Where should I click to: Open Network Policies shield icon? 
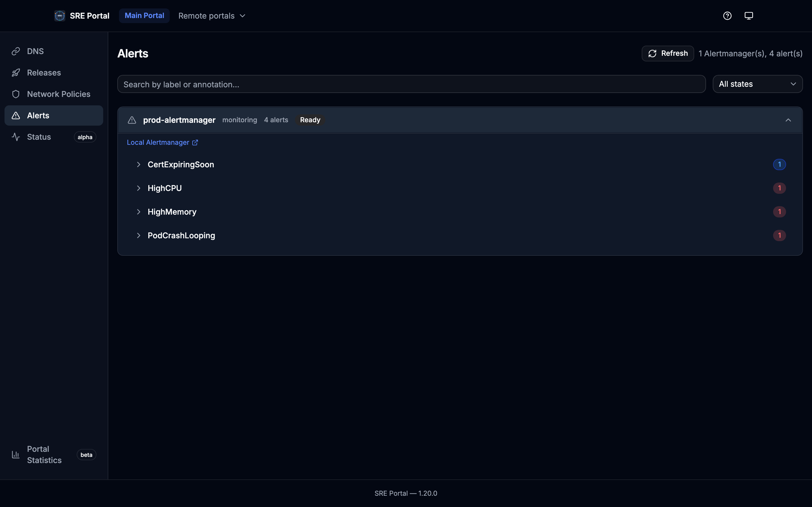(16, 94)
